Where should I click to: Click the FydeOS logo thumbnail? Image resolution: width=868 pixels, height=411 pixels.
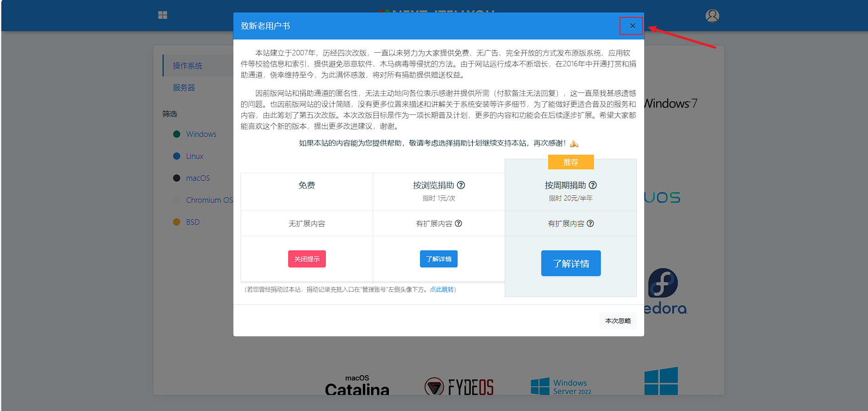tap(459, 387)
